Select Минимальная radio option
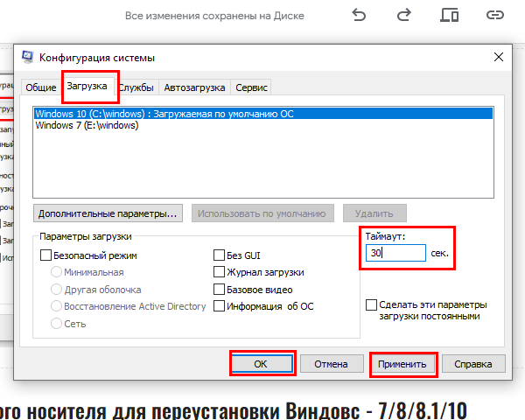Viewport: 525px width, 420px height. [x=56, y=272]
